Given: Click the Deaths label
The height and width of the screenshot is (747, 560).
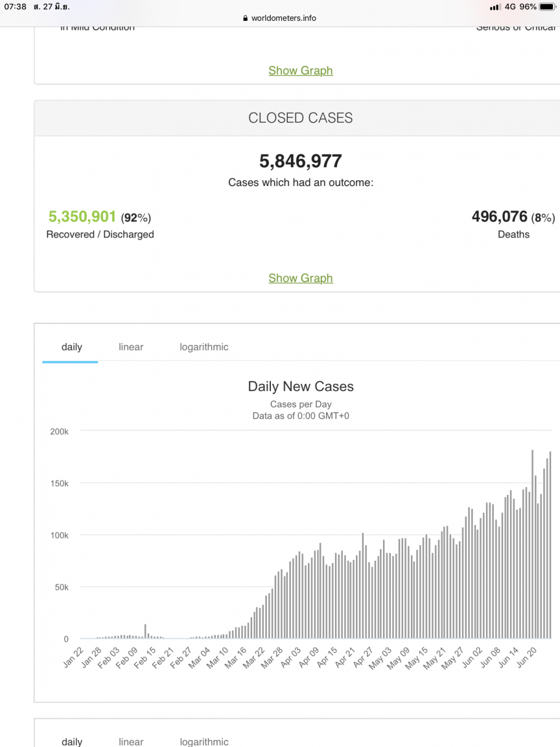Looking at the screenshot, I should (513, 234).
